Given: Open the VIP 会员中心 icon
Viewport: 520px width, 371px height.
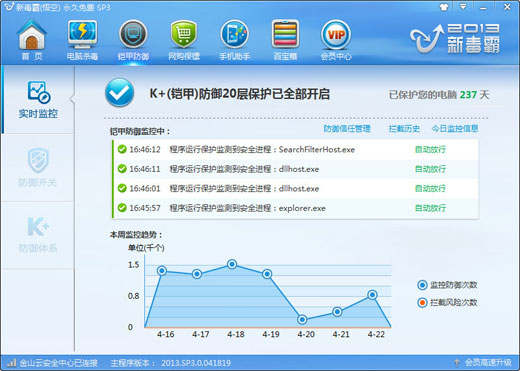Looking at the screenshot, I should 336,39.
